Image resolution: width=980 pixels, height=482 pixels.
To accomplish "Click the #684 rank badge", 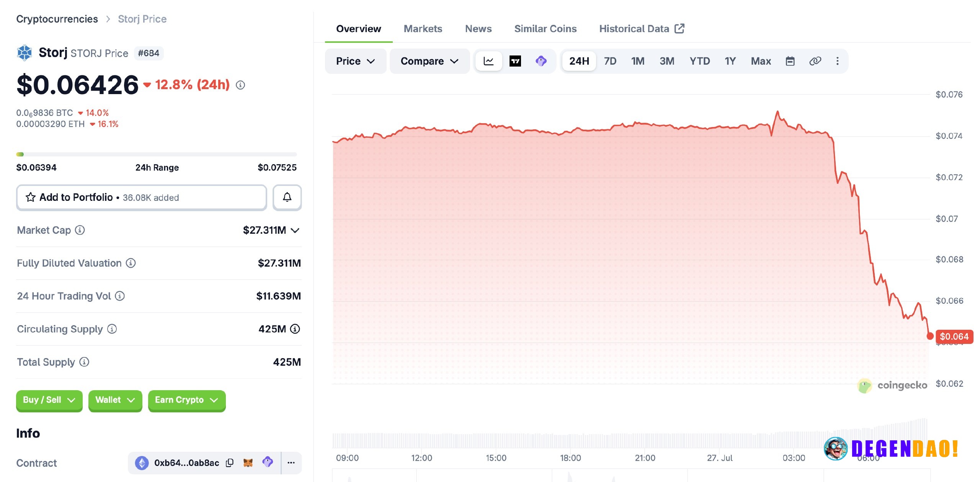I will point(149,53).
